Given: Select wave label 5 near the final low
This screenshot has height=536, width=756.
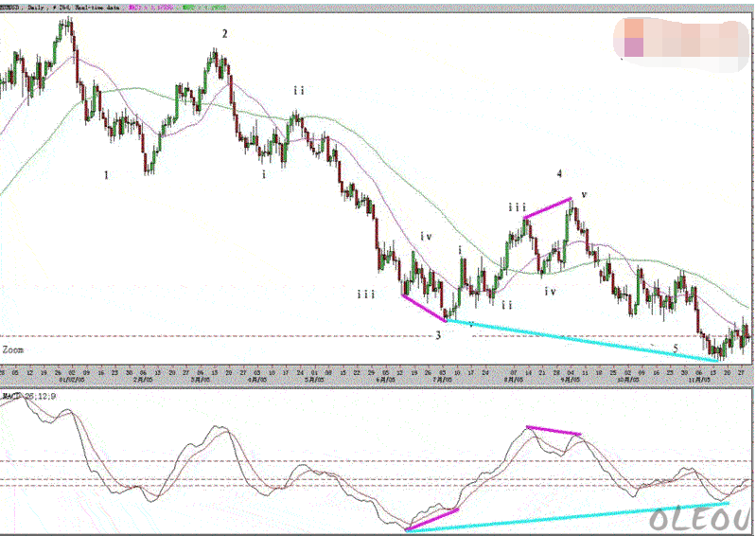Looking at the screenshot, I should [675, 348].
